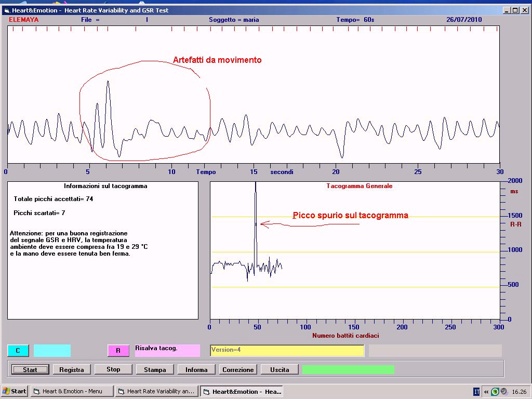Click the Stampa button to print
532x399 pixels.
click(x=155, y=369)
